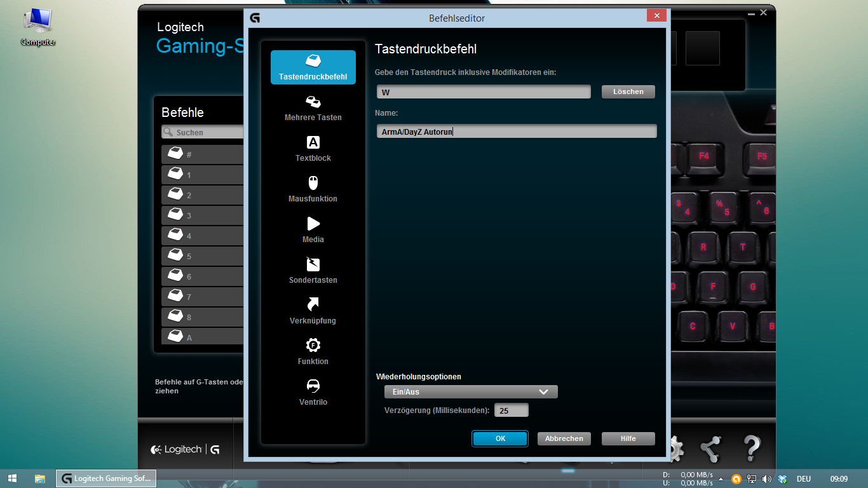Viewport: 868px width, 488px height.
Task: Switch to Mehrere Tasten command type
Action: [x=313, y=108]
